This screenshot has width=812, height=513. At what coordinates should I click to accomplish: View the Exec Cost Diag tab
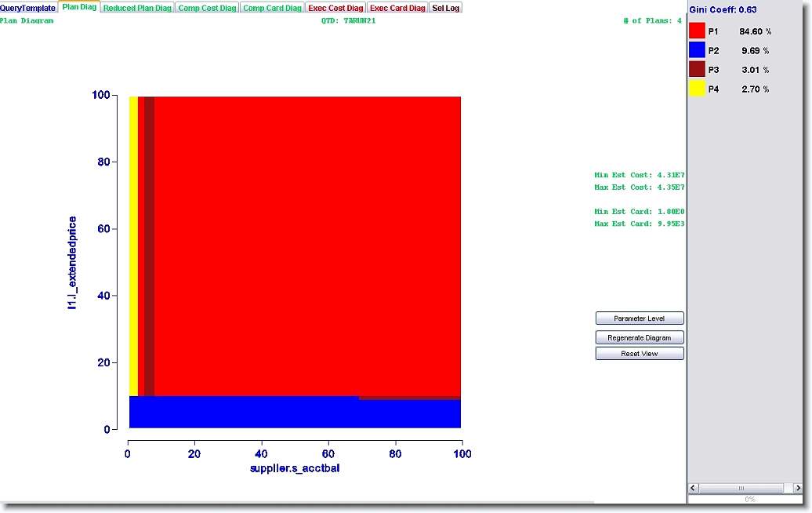335,8
